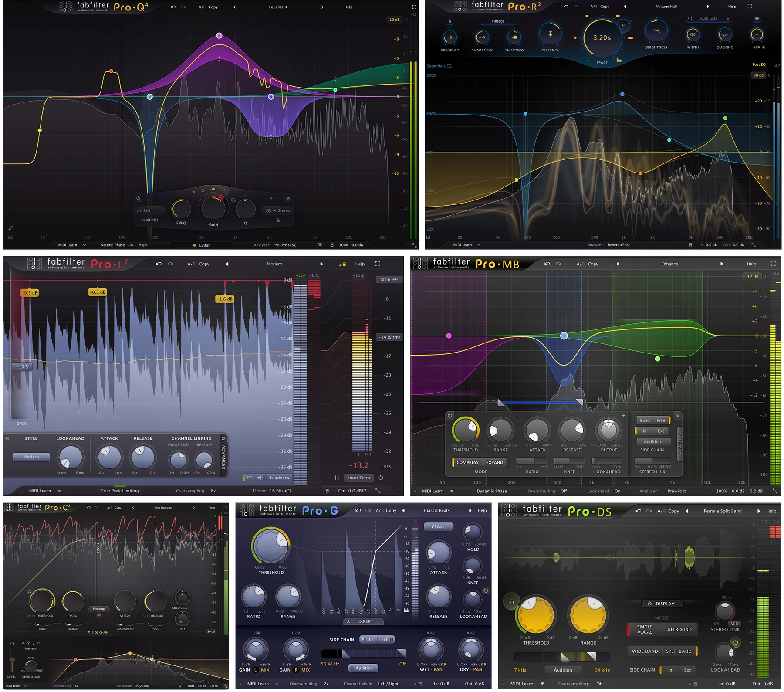This screenshot has height=692, width=784.
Task: Open the Help menu in Pro-DS
Action: pos(771,511)
